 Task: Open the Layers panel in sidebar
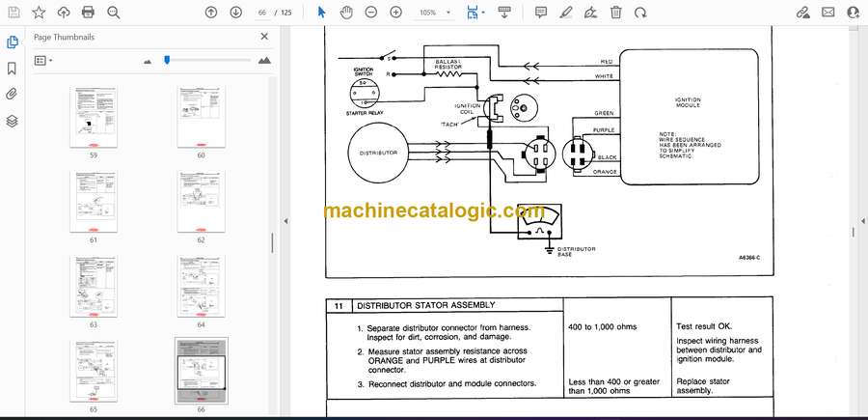click(12, 121)
